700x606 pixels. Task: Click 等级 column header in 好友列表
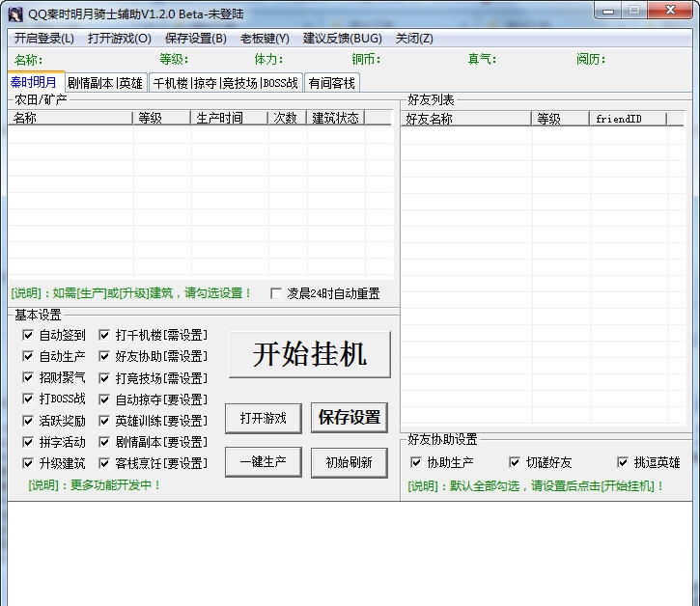tap(561, 119)
